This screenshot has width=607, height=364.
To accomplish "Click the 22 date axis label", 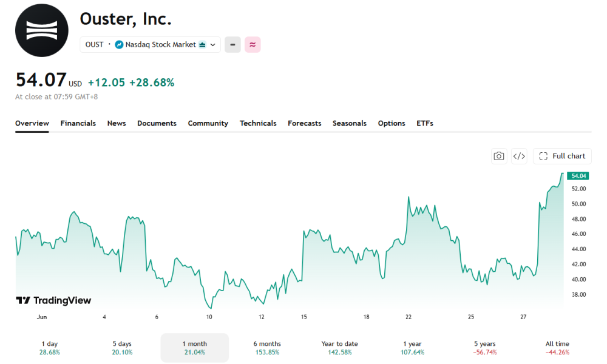I will [409, 317].
